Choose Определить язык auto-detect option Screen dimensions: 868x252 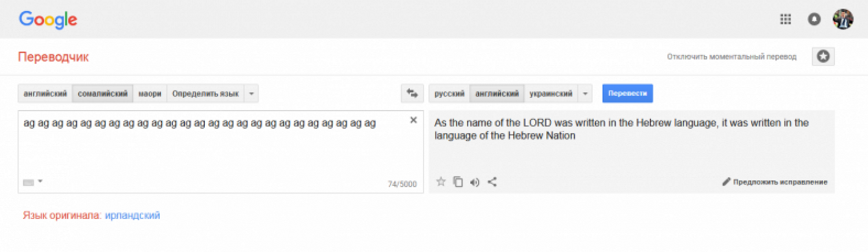205,93
